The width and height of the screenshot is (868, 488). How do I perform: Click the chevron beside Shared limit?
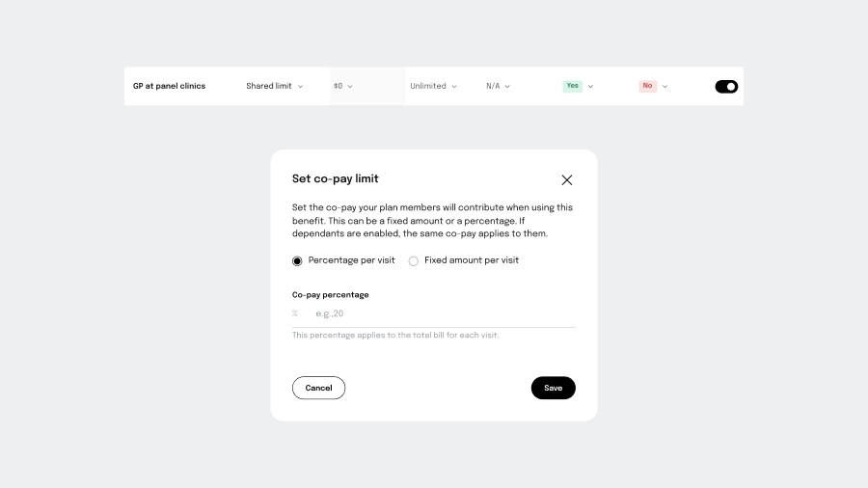[x=300, y=86]
